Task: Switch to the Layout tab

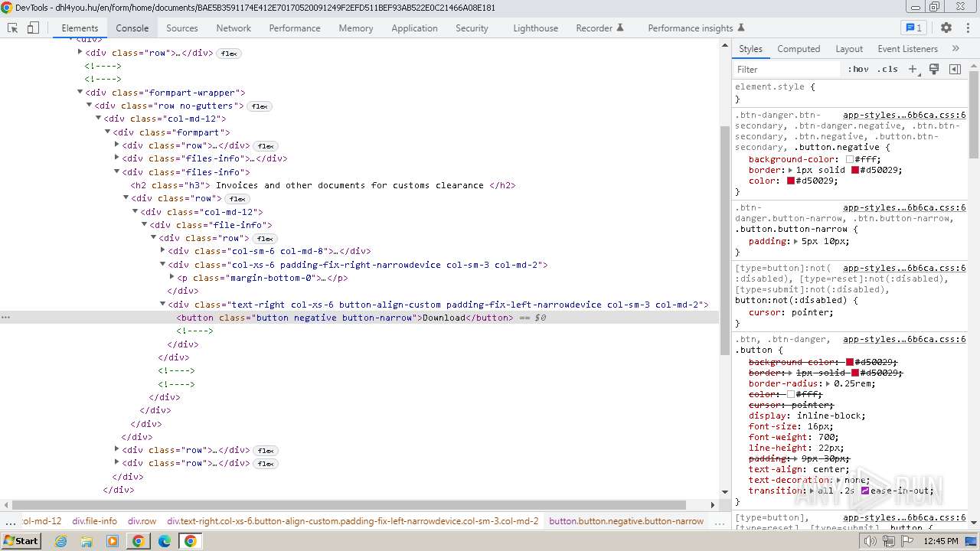Action: pyautogui.click(x=849, y=48)
